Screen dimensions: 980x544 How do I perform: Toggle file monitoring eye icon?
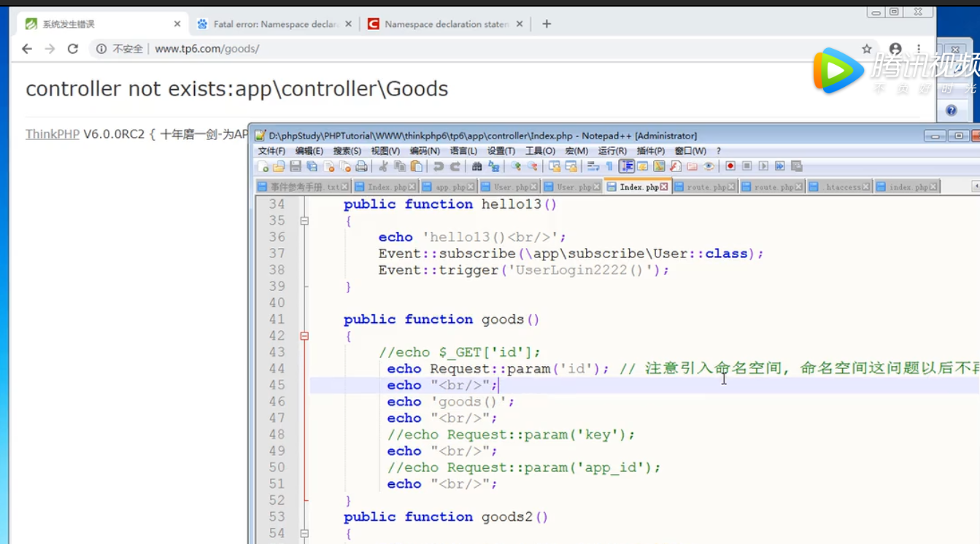(709, 166)
